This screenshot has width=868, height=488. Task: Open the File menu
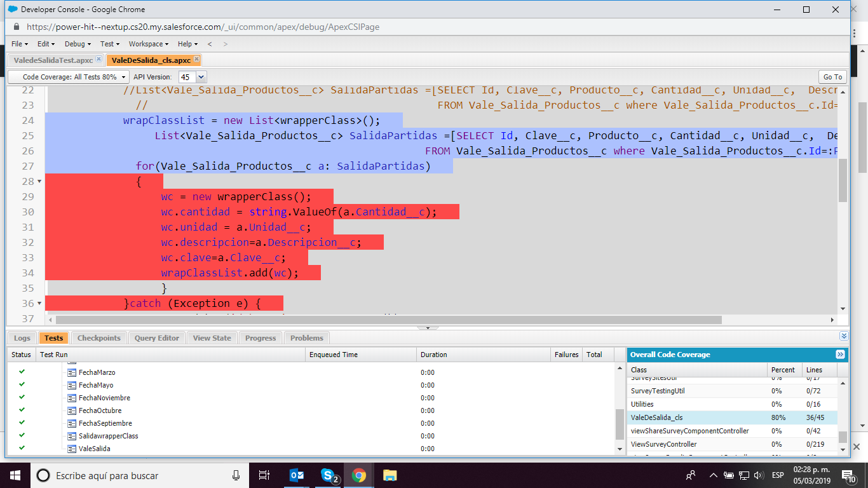(20, 44)
